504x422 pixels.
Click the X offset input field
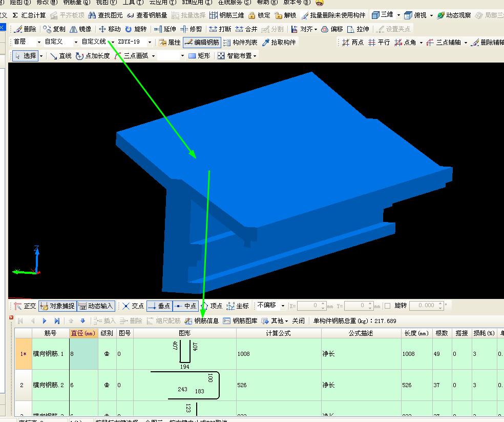click(311, 306)
